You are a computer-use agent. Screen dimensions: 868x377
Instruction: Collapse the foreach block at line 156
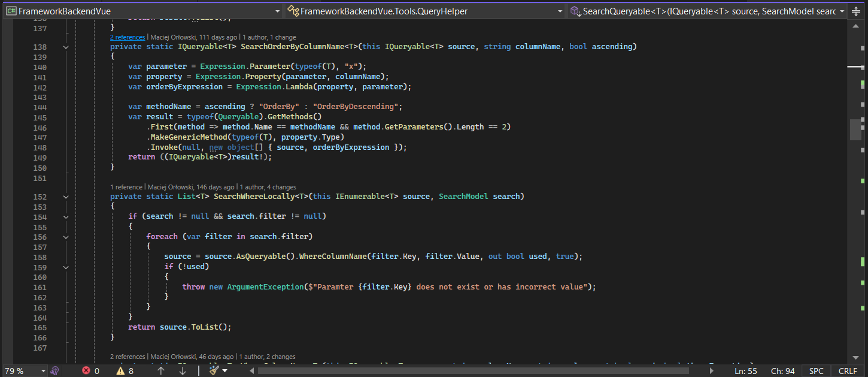pyautogui.click(x=66, y=237)
